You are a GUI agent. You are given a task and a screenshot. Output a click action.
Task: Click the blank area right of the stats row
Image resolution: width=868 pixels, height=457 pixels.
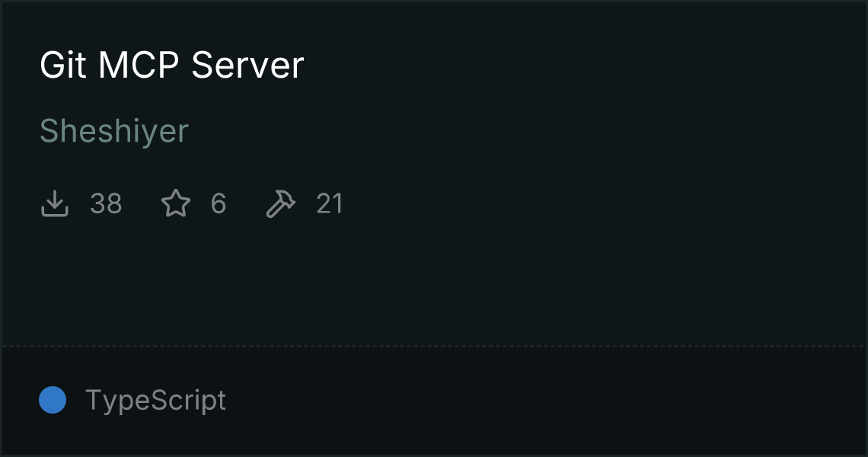[x=603, y=204]
